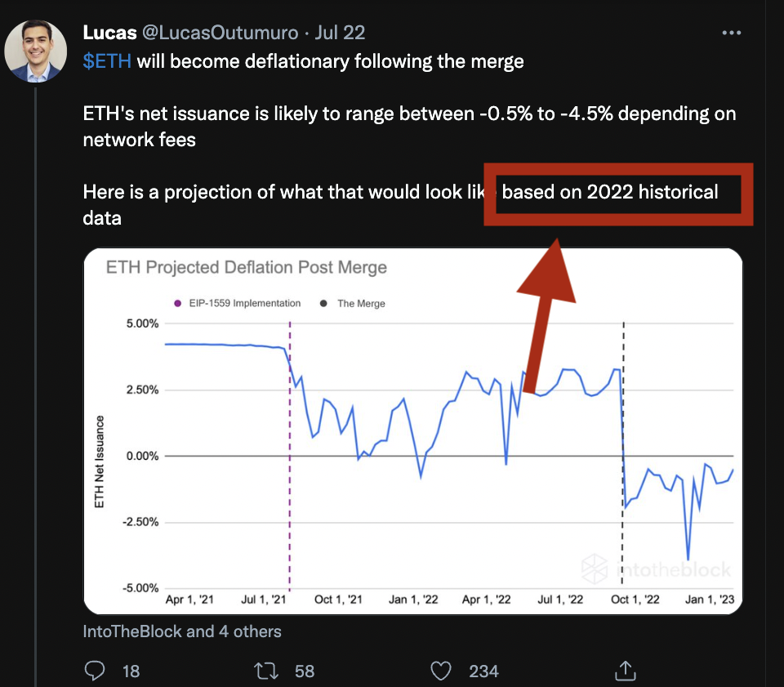Click "IntoTheBlock and 4 others" tagged users
Viewport: 784px width, 687px height.
pos(182,631)
